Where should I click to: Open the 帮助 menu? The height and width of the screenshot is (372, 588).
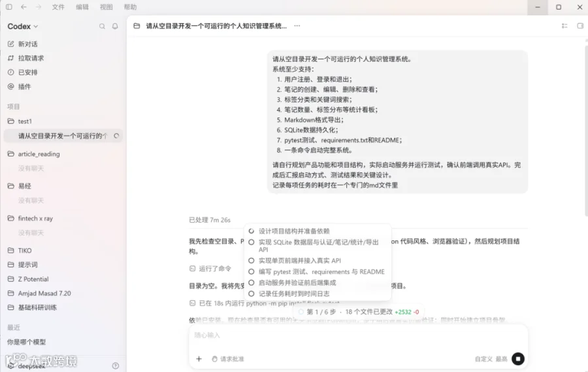(130, 7)
